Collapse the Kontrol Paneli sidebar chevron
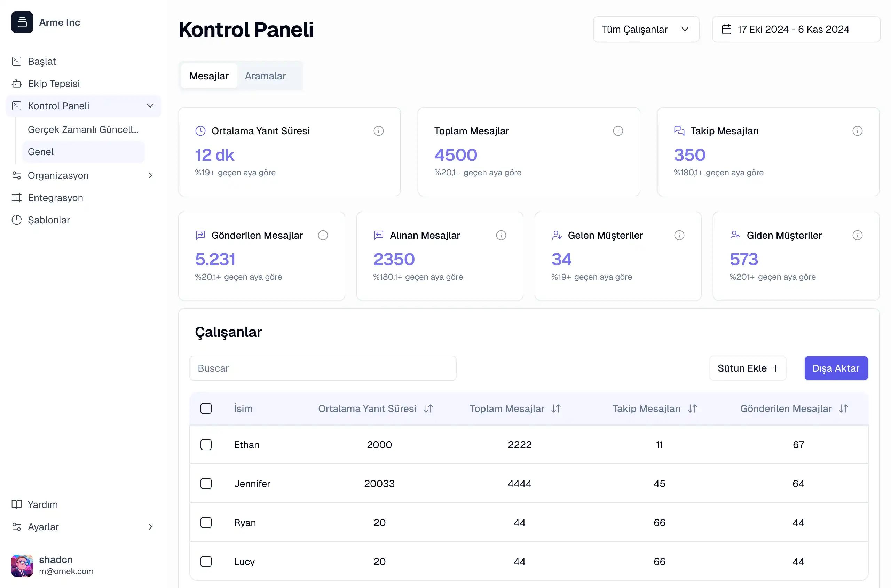Image resolution: width=891 pixels, height=588 pixels. click(x=150, y=106)
